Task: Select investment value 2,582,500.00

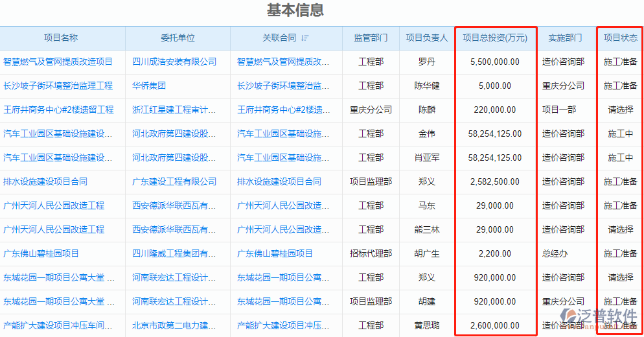Action: [x=495, y=181]
